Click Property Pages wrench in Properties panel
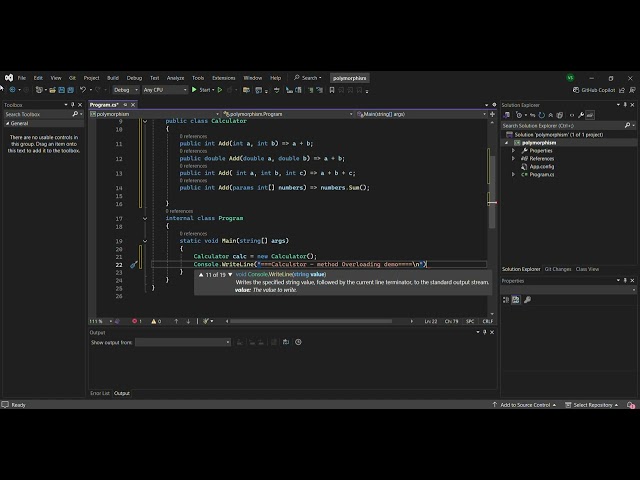The width and height of the screenshot is (640, 480). click(x=527, y=300)
